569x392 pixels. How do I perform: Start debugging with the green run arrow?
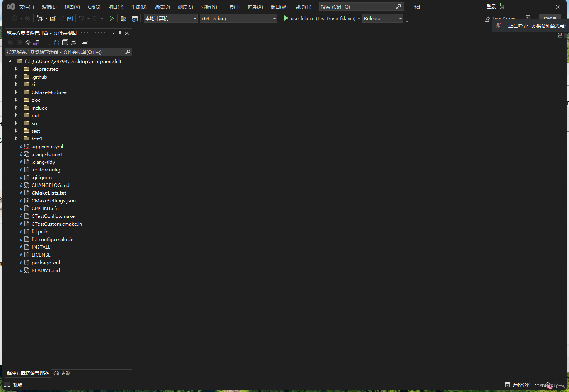(112, 18)
